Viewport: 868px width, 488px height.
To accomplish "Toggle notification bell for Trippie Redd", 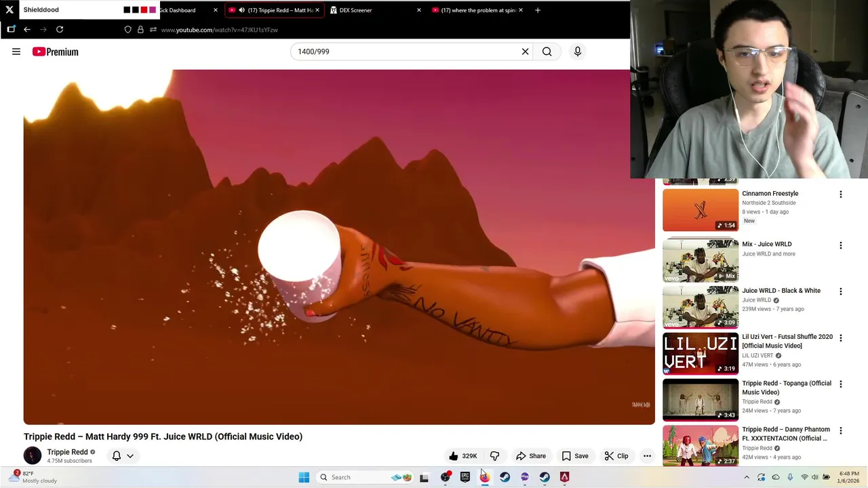I will click(117, 456).
